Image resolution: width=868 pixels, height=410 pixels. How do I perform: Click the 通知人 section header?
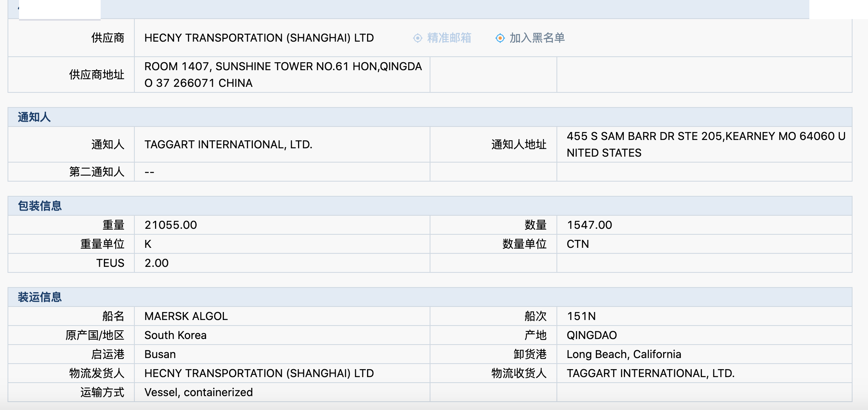[x=34, y=117]
